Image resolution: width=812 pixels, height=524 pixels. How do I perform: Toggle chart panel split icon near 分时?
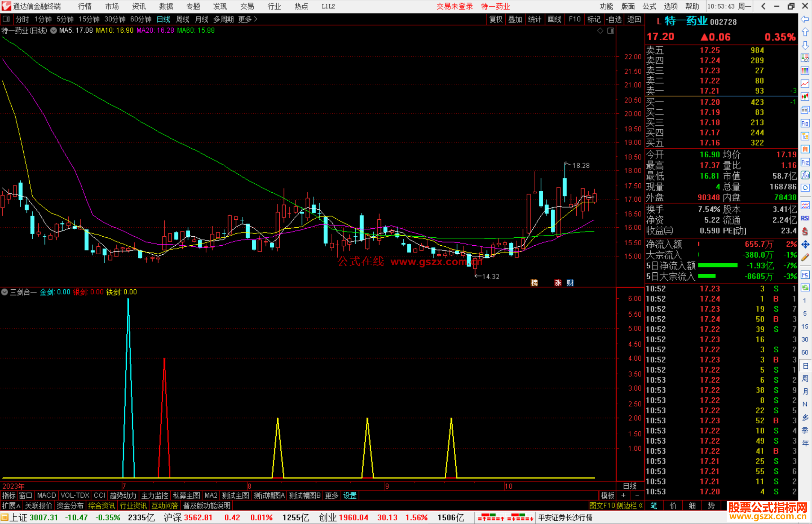pos(6,19)
